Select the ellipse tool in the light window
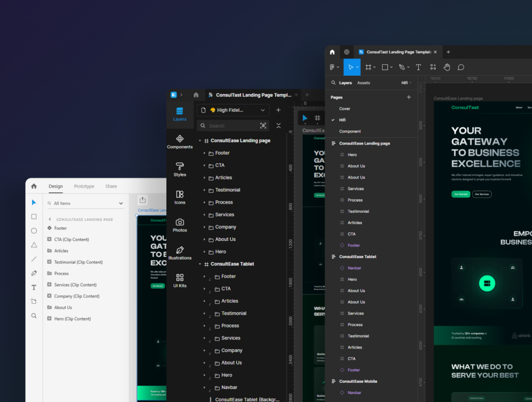This screenshot has height=402, width=532. (34, 231)
